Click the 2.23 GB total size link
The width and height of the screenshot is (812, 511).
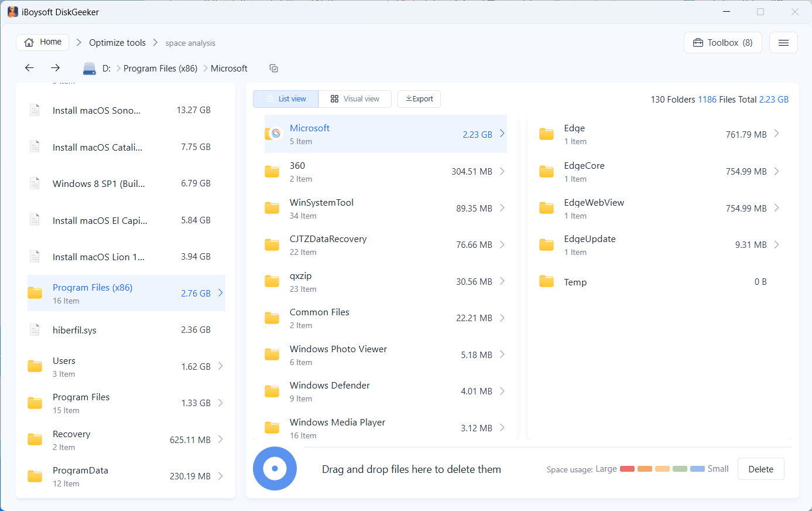774,100
